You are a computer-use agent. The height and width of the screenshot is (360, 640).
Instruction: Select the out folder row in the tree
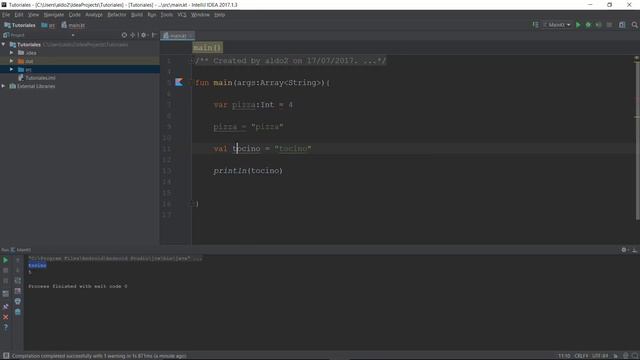[80, 61]
